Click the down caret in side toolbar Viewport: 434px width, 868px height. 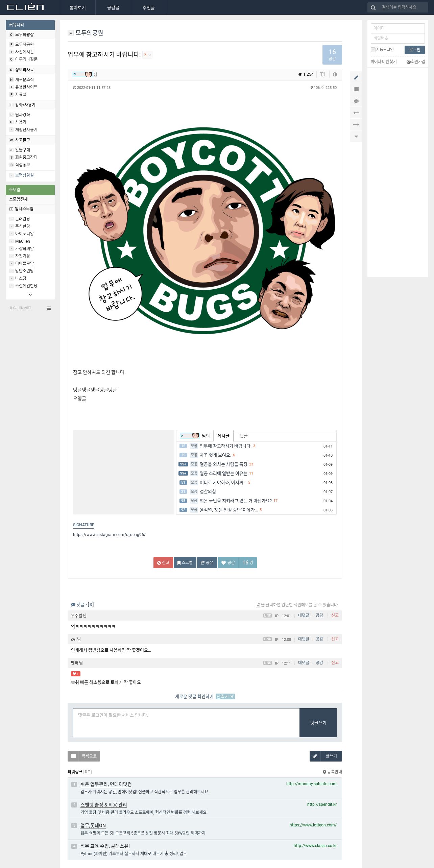point(356,137)
